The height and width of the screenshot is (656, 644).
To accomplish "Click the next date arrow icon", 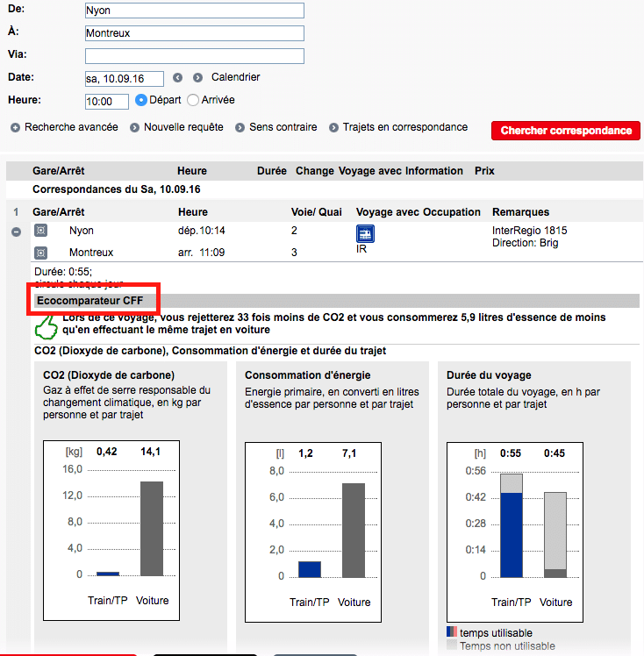I will [197, 77].
